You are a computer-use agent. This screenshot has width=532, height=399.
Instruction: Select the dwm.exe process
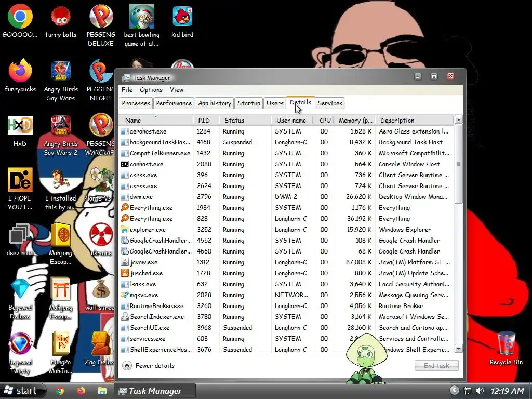[286, 197]
